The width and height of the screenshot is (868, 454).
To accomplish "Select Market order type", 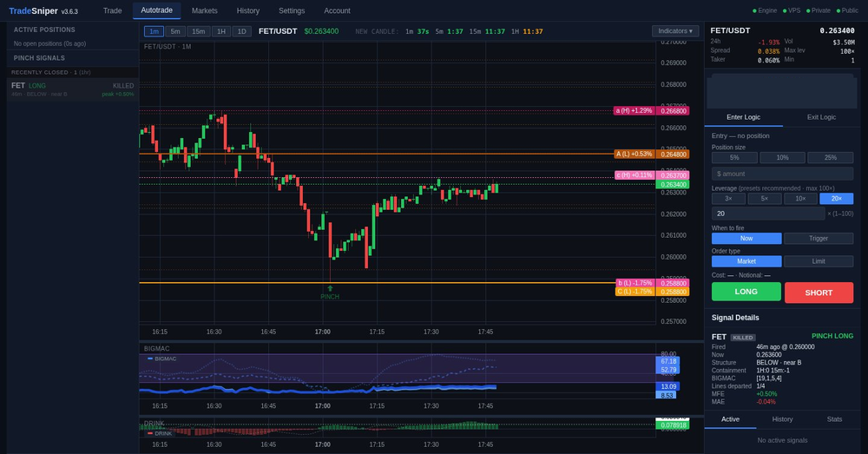I will click(x=746, y=261).
